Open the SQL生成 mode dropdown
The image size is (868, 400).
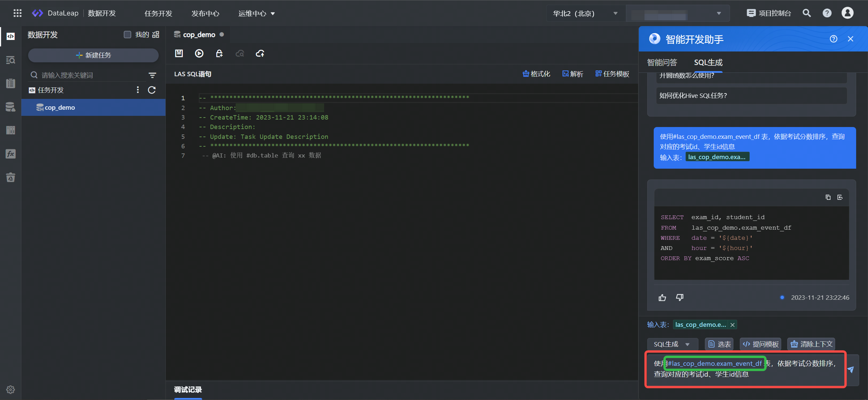click(672, 344)
